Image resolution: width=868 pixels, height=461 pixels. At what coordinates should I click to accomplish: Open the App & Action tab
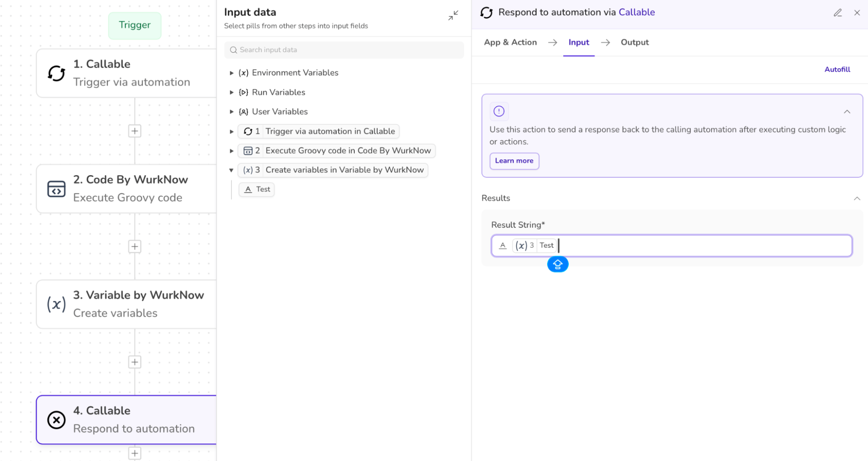pyautogui.click(x=510, y=43)
